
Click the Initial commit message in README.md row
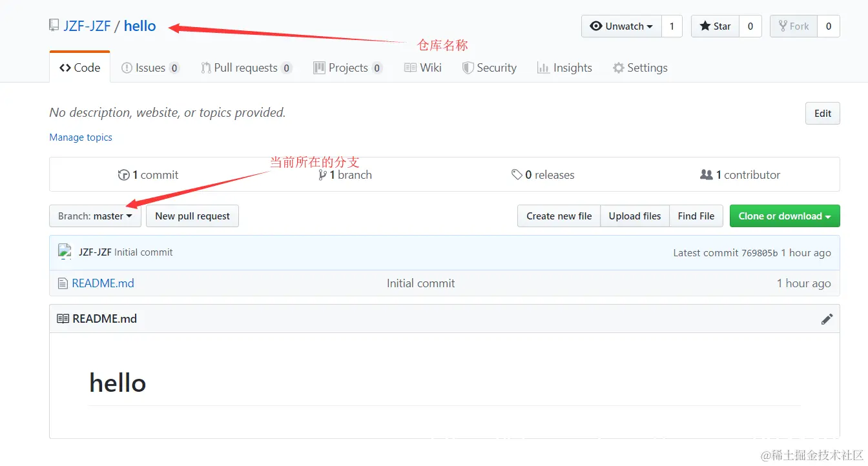pos(421,283)
